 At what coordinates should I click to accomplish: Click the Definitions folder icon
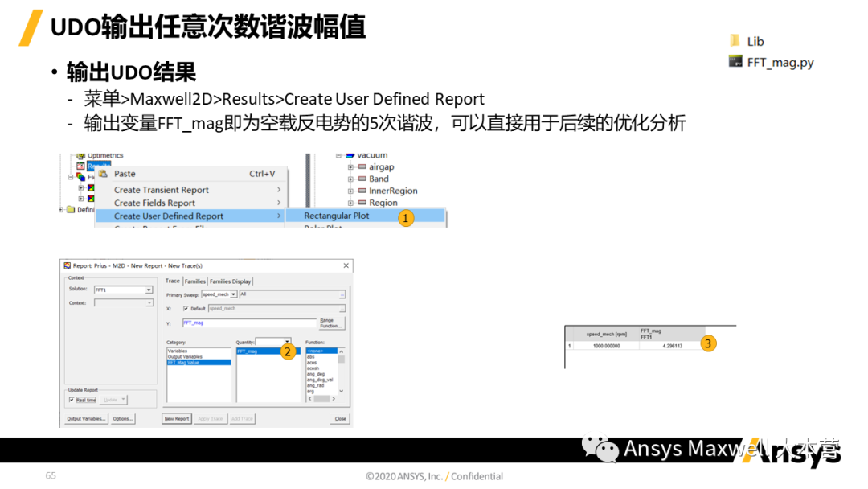coord(71,209)
